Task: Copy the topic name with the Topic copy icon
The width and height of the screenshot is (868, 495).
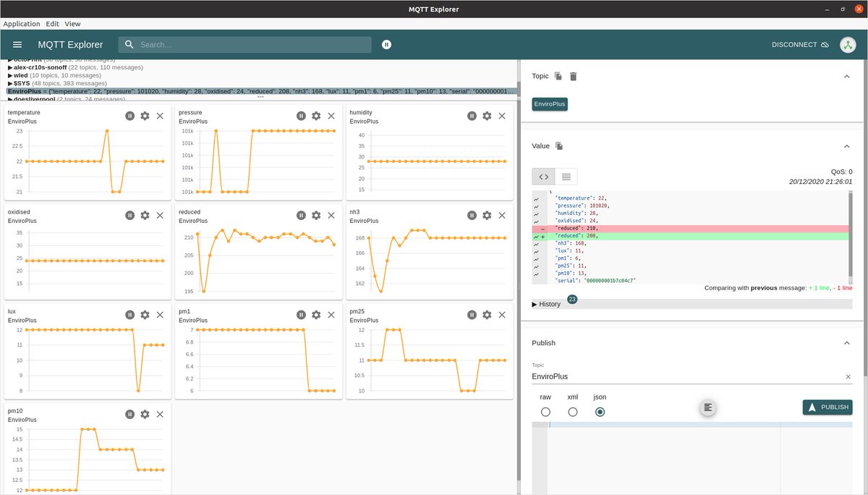Action: tap(558, 76)
